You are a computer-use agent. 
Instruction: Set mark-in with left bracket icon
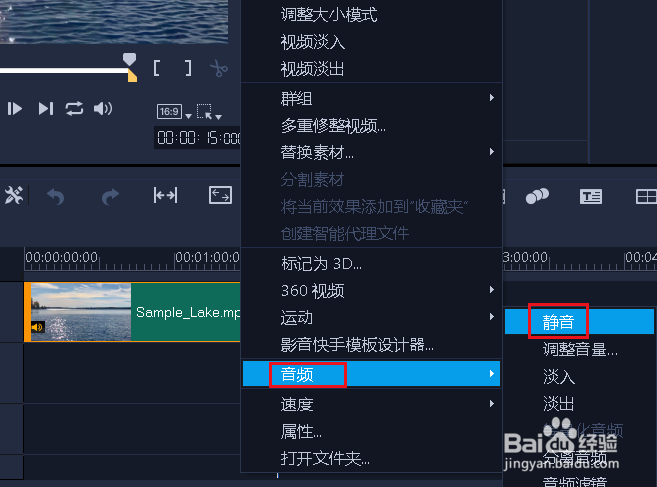[x=157, y=68]
